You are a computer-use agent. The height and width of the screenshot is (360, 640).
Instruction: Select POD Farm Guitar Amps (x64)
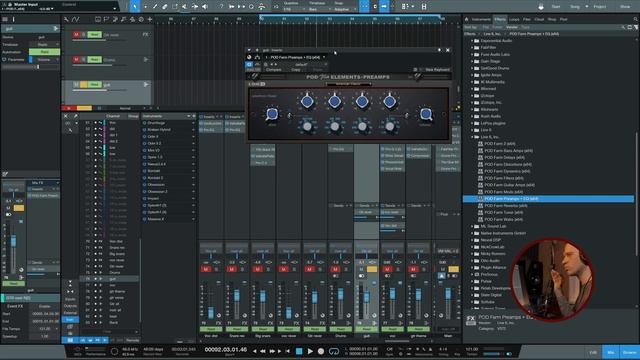(x=509, y=185)
